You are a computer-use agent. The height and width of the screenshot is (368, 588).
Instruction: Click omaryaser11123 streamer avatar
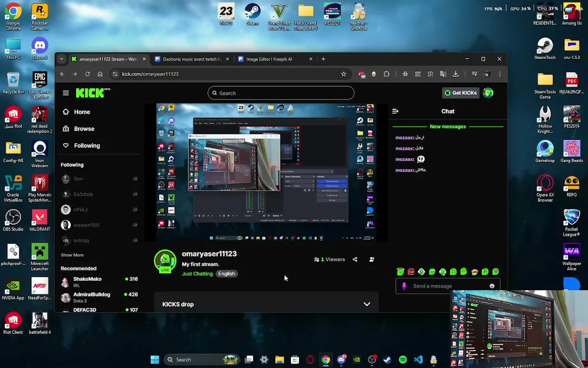point(165,261)
